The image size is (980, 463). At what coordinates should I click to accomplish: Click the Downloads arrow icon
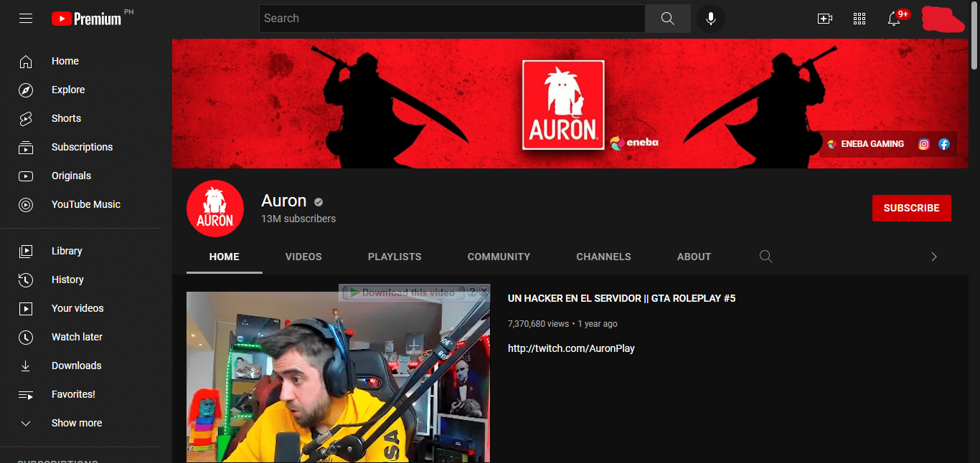tap(26, 366)
